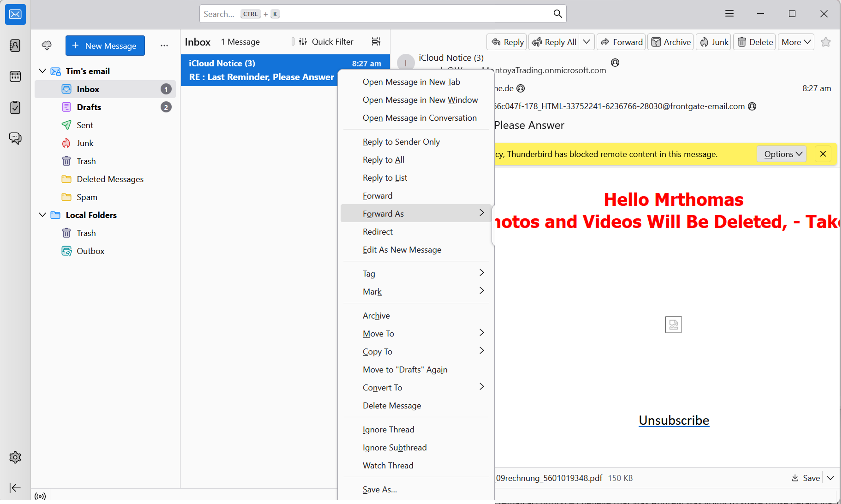Star the open message
Image resolution: width=841 pixels, height=504 pixels.
tap(826, 42)
